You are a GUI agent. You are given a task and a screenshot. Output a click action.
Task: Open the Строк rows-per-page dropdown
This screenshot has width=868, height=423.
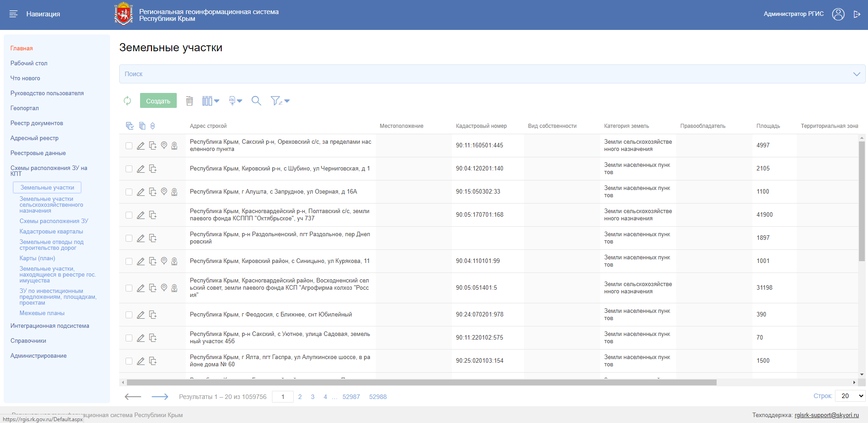(x=850, y=396)
